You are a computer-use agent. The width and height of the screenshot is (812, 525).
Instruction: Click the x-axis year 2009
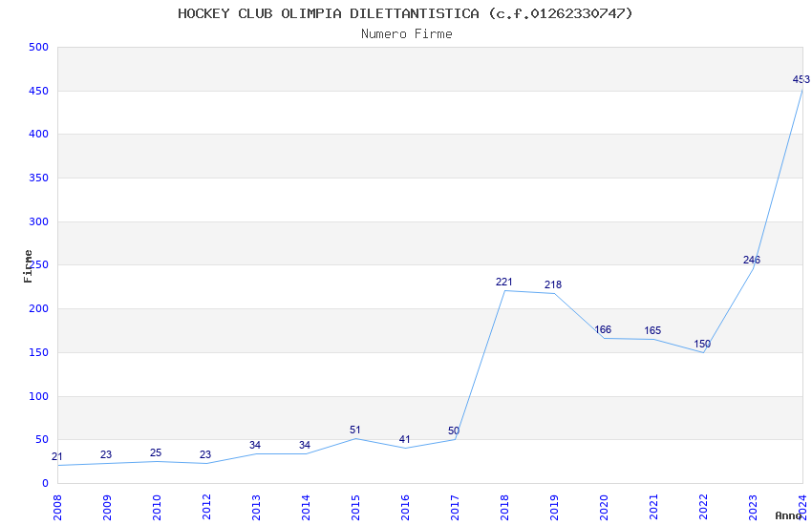[x=107, y=508]
